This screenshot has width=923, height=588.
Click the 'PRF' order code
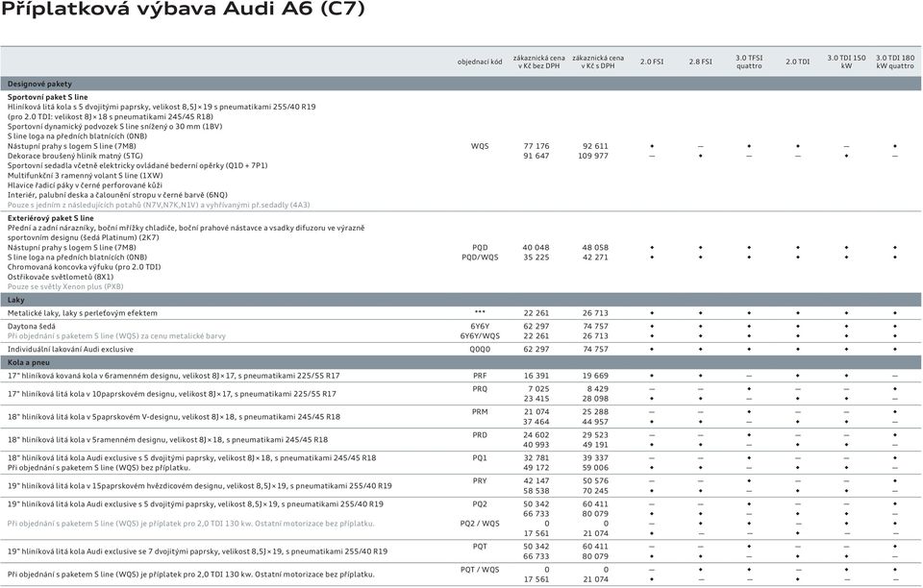click(480, 376)
